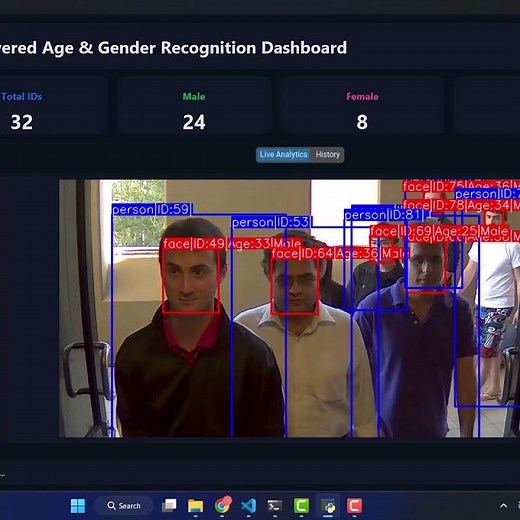Switch to Google Chrome in taskbar

(x=223, y=505)
